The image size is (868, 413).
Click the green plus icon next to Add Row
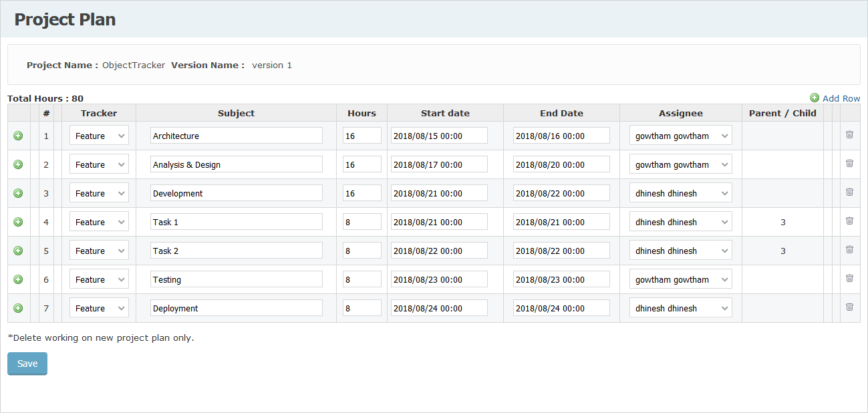coord(815,98)
